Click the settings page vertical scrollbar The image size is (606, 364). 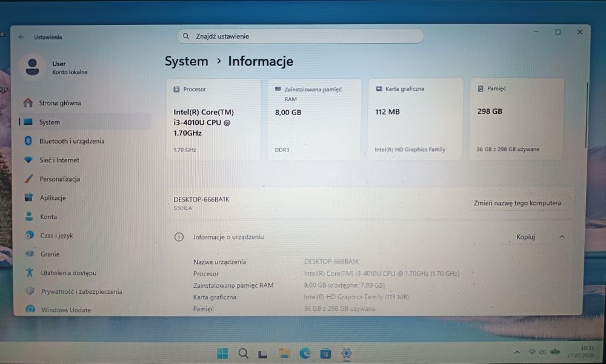(x=587, y=114)
